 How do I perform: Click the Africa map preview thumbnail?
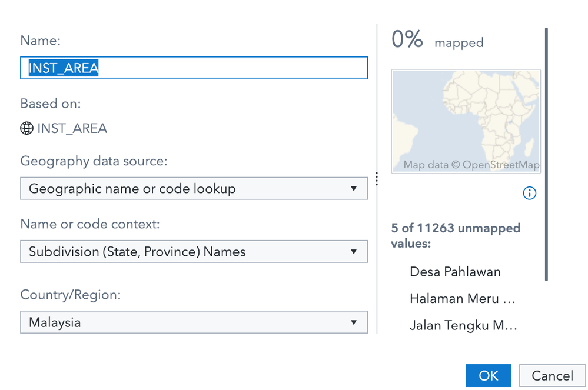click(x=466, y=121)
